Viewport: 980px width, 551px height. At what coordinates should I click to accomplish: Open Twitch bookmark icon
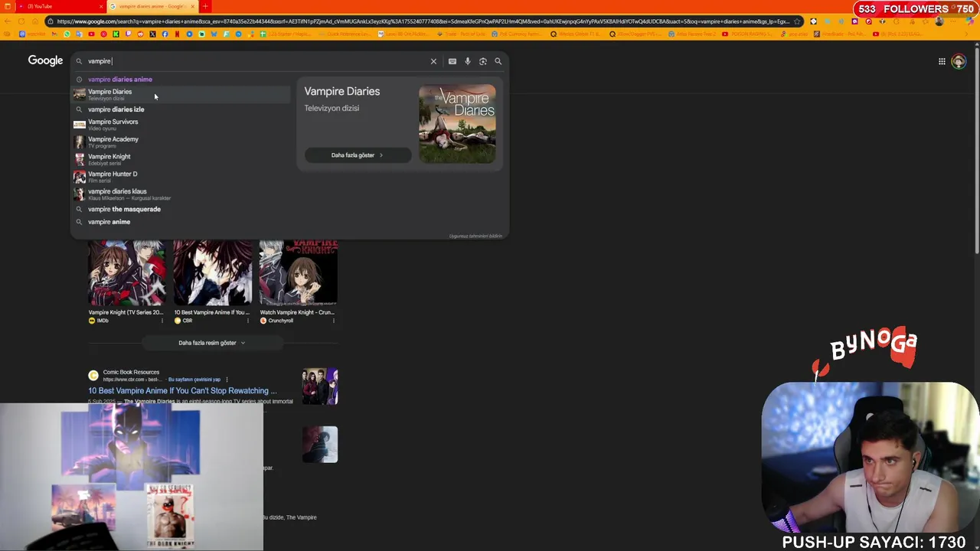[128, 34]
